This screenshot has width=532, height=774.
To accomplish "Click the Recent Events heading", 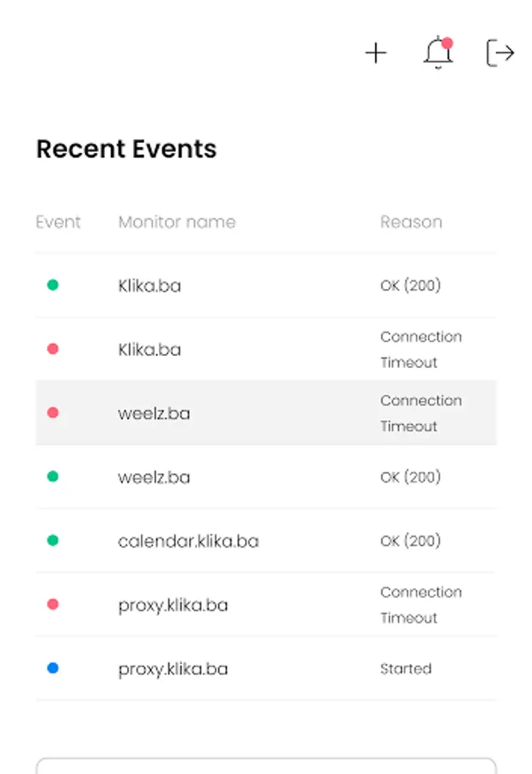I will pyautogui.click(x=126, y=149).
